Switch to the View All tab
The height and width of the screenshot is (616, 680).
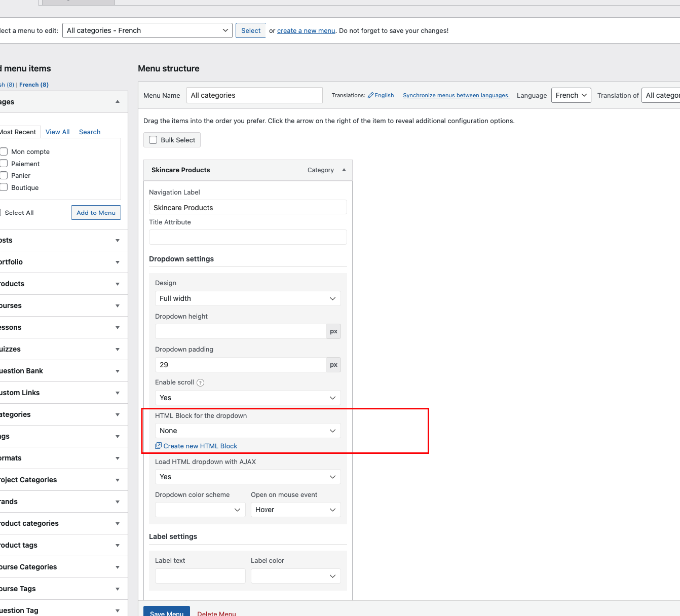pos(58,132)
